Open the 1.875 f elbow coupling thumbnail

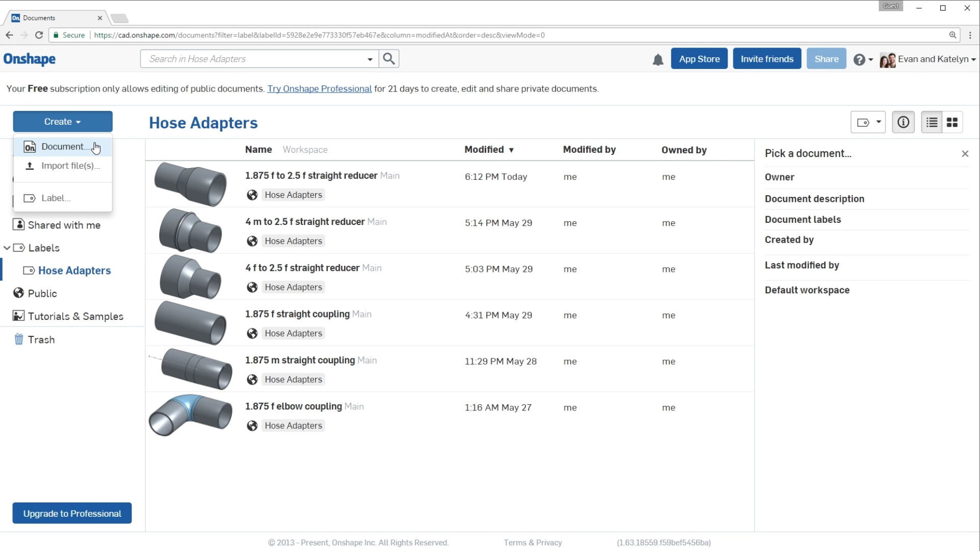(x=190, y=415)
